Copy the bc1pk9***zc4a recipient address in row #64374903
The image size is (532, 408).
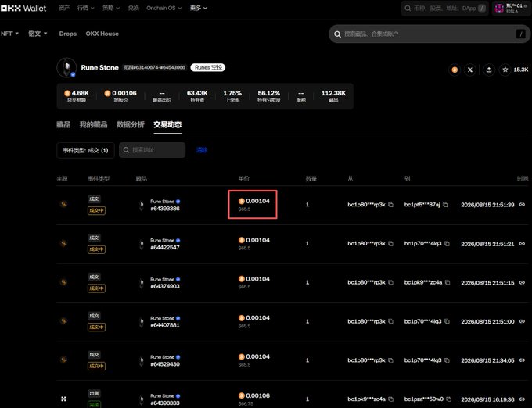448,282
